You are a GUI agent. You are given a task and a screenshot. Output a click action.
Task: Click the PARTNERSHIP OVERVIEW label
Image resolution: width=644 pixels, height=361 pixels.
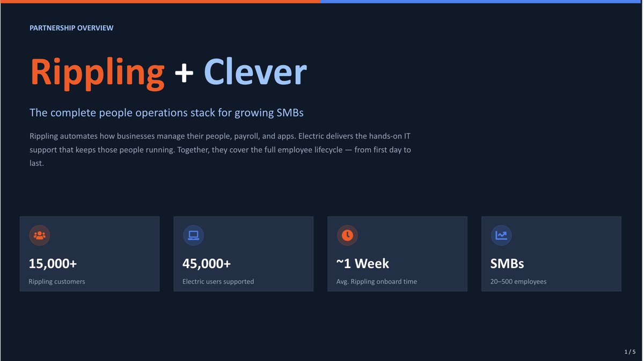click(71, 28)
